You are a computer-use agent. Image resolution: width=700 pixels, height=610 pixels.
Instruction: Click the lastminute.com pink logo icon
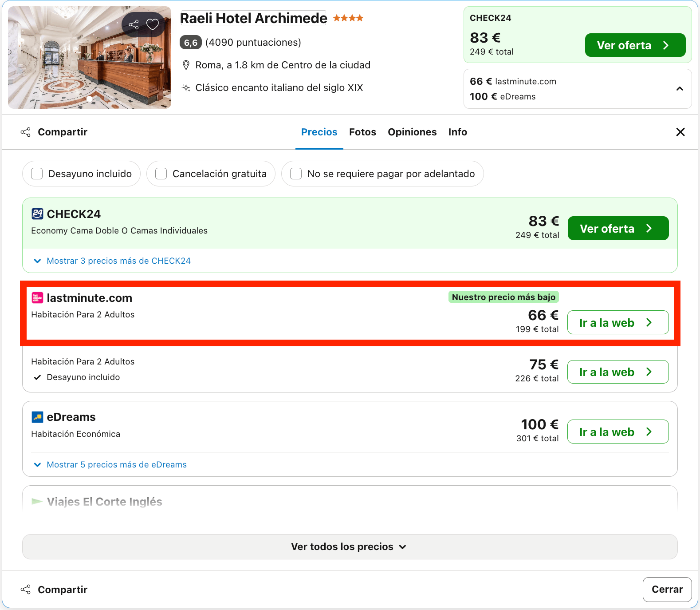click(37, 298)
